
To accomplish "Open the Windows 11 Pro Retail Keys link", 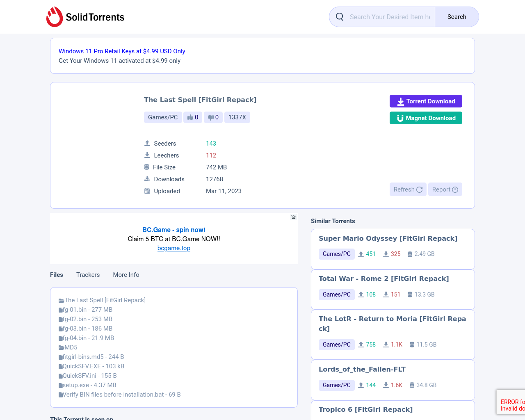I will [122, 51].
